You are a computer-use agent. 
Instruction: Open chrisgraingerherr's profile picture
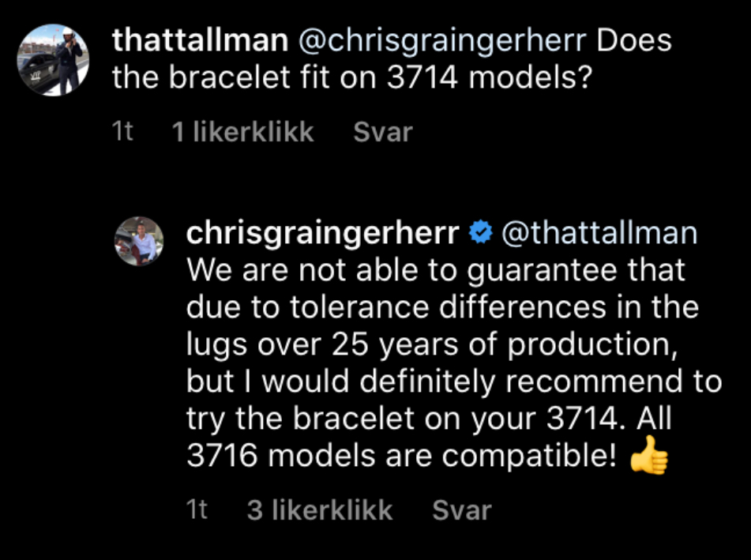coord(138,241)
